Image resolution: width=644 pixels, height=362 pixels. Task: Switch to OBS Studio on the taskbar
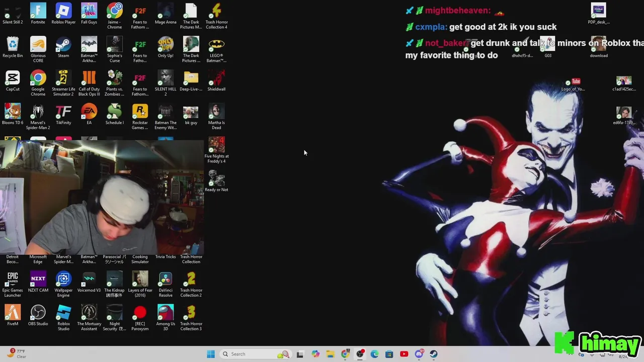coord(360,354)
